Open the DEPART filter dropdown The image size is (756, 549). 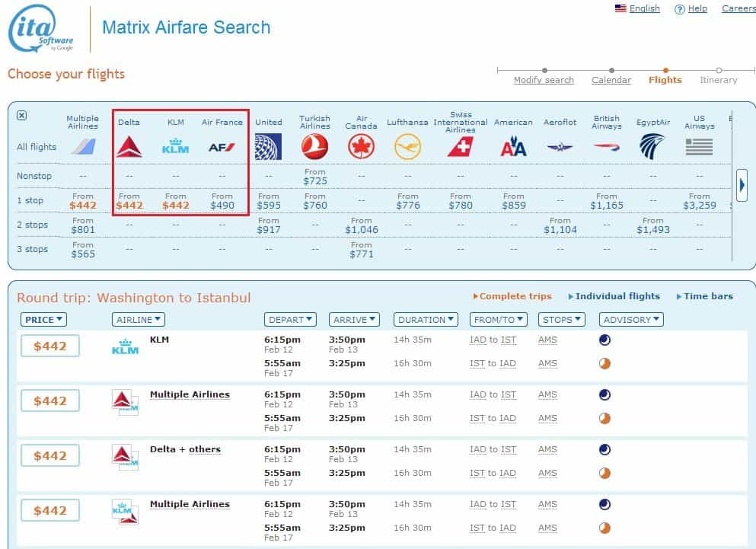(290, 319)
